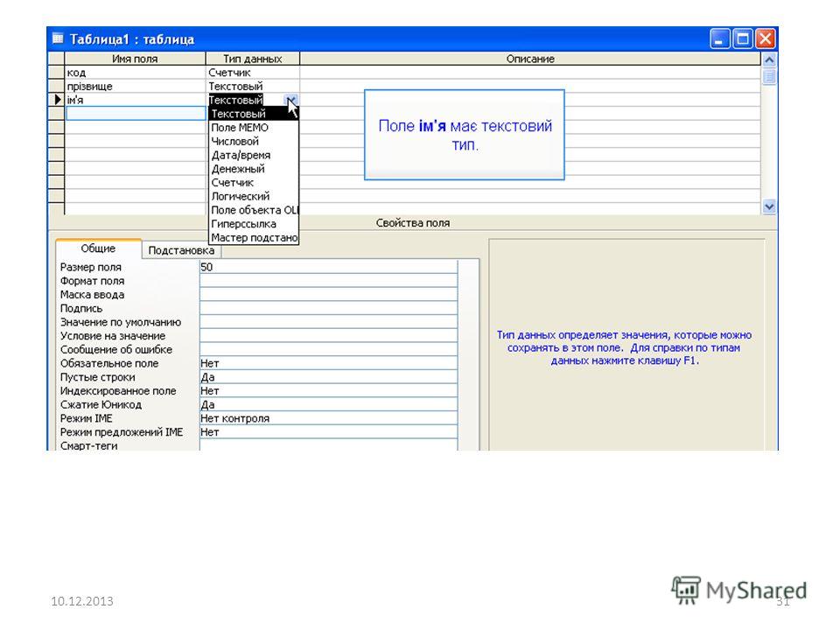The width and height of the screenshot is (840, 630).
Task: Click the Сообщение об ошибке property field
Action: tap(328, 349)
